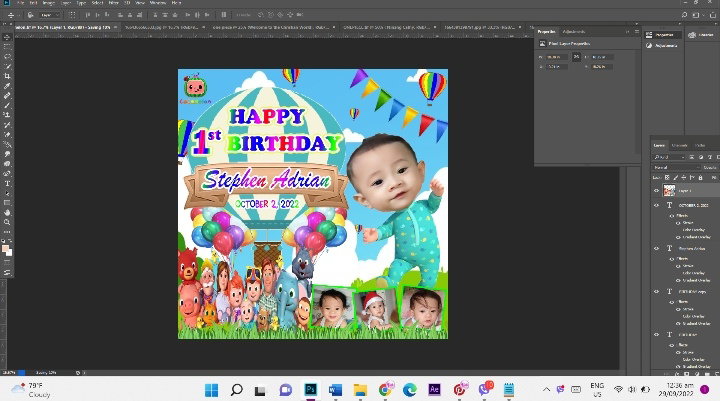
Task: Select the Eraser tool
Action: click(x=7, y=135)
